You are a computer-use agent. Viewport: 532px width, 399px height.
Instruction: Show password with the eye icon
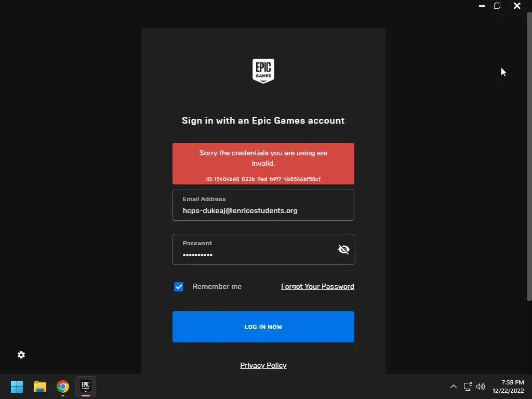[x=344, y=249]
